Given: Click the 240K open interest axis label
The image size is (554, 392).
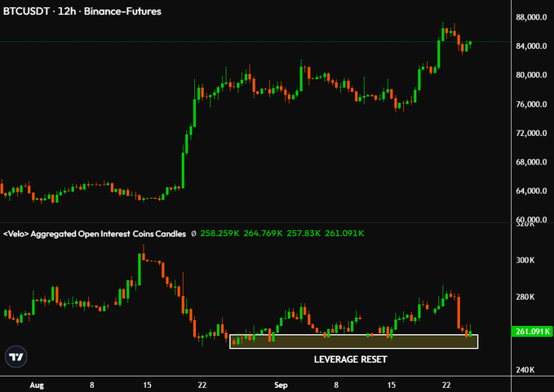Looking at the screenshot, I should [525, 370].
